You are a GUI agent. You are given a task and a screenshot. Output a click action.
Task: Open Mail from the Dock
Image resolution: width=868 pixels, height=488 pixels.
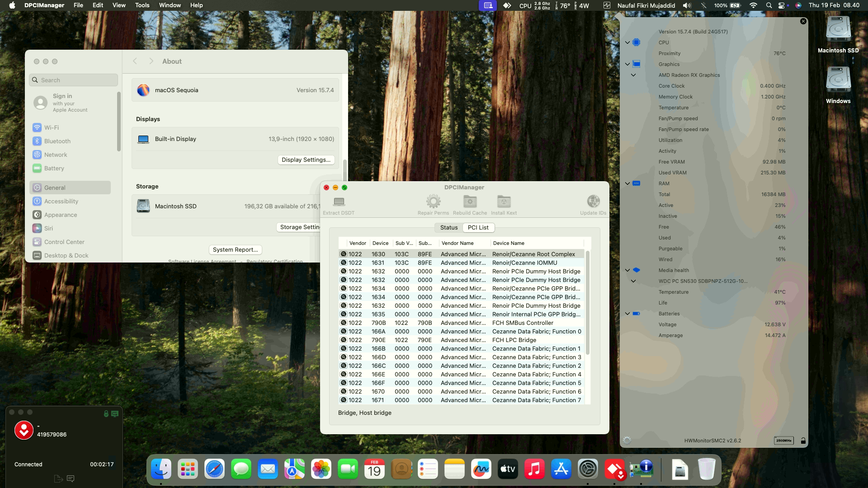[x=268, y=469]
